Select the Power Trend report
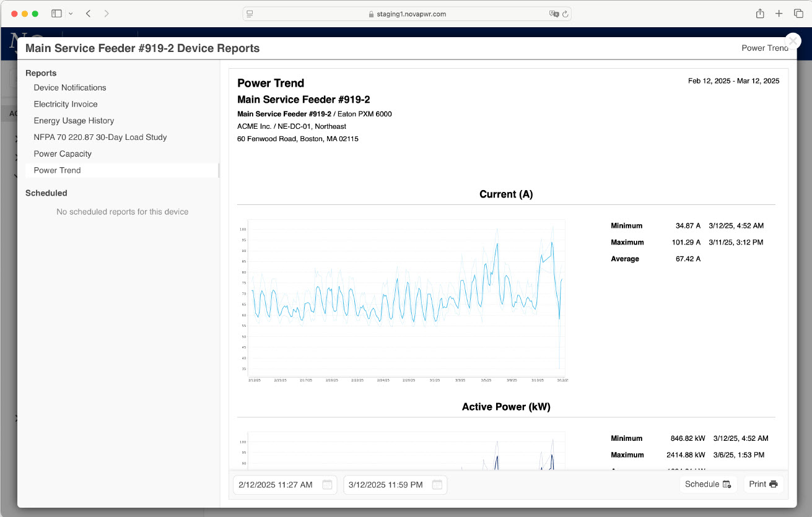Image resolution: width=812 pixels, height=517 pixels. pyautogui.click(x=121, y=170)
